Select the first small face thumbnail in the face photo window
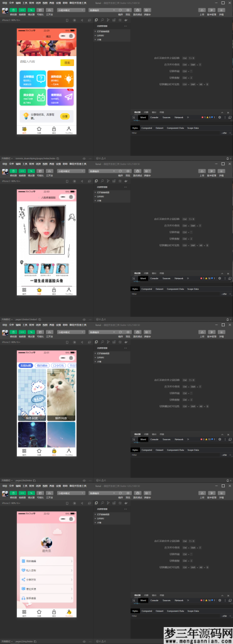Screen dimensions: 233x644 coord(31,268)
